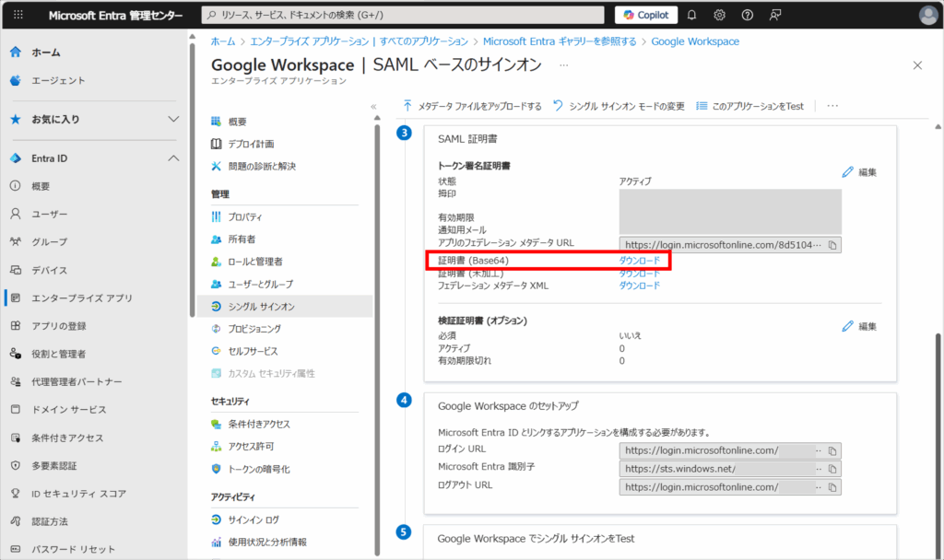The image size is (944, 560).
Task: Collapse the Entra ID section
Action: (x=173, y=158)
